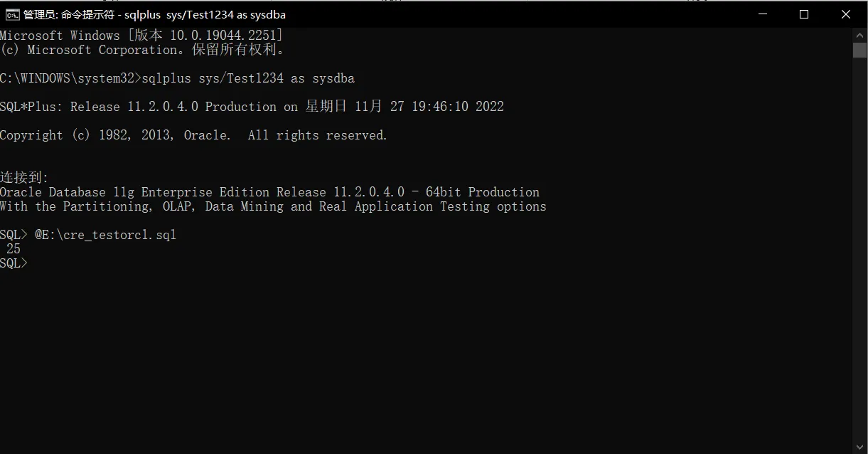Click the vertical scrollbar thumb
Image resolution: width=868 pixels, height=454 pixels.
coord(859,50)
